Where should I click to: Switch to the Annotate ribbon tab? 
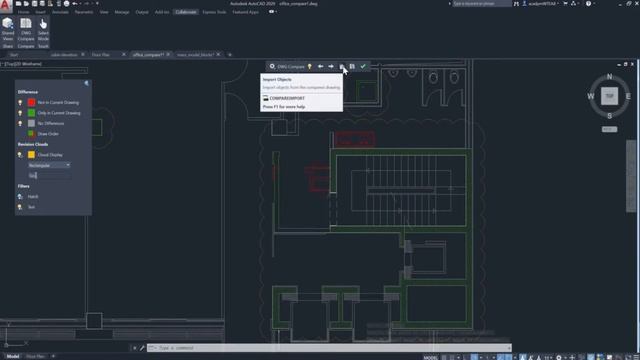(x=60, y=12)
